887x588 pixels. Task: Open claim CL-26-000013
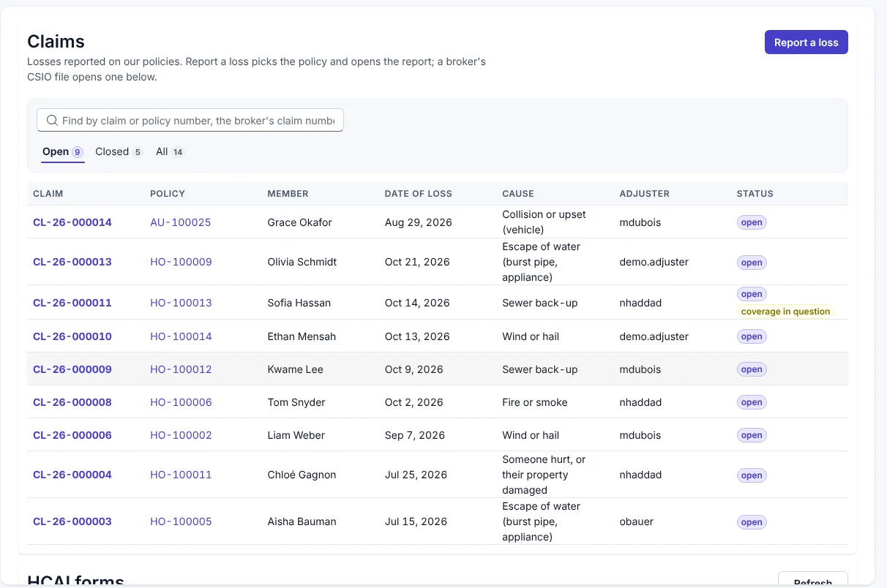pyautogui.click(x=72, y=262)
